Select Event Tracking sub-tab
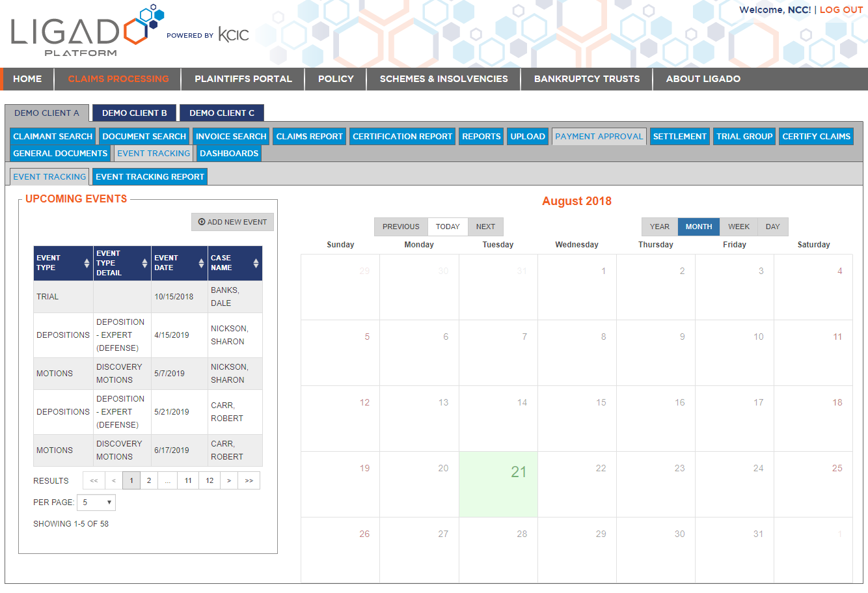868x593 pixels. [x=49, y=176]
